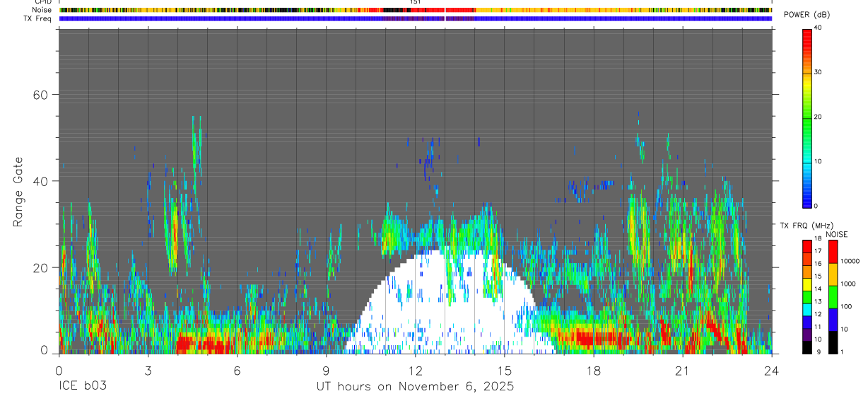Click the black 9–10 MHz TX FRQ swatch
The height and width of the screenshot is (401, 868).
click(x=807, y=347)
